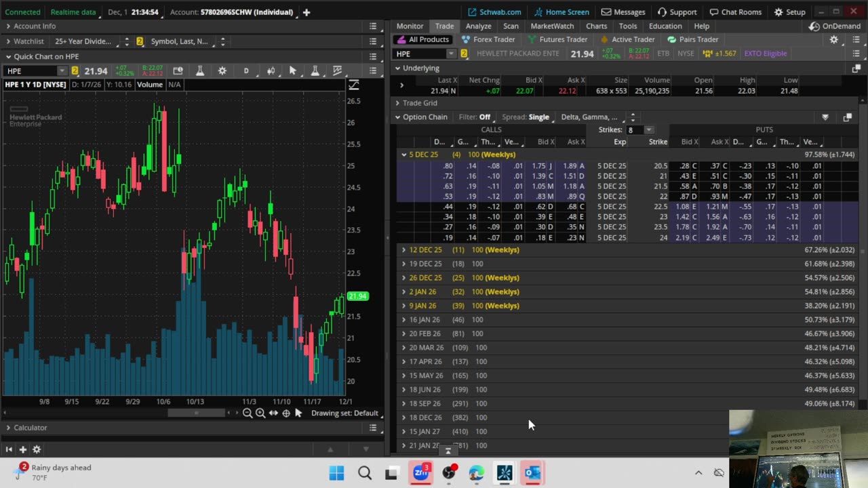Open the option chain Filter: Off setting
868x488 pixels.
point(475,117)
